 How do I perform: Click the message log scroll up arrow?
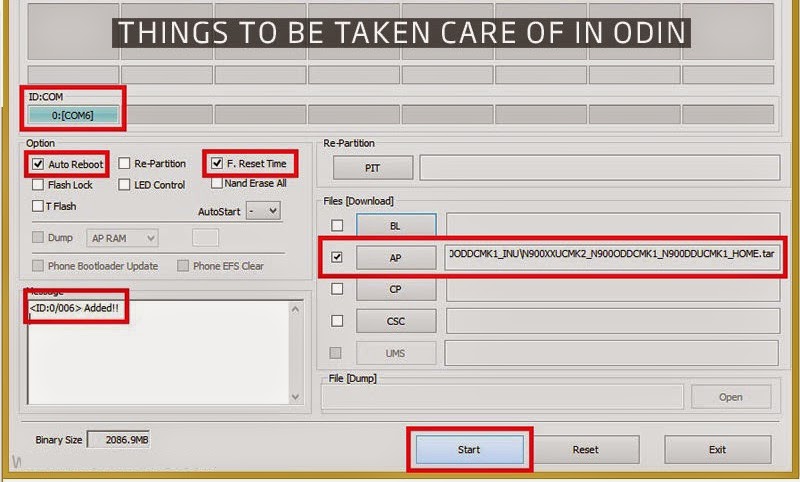pos(295,309)
